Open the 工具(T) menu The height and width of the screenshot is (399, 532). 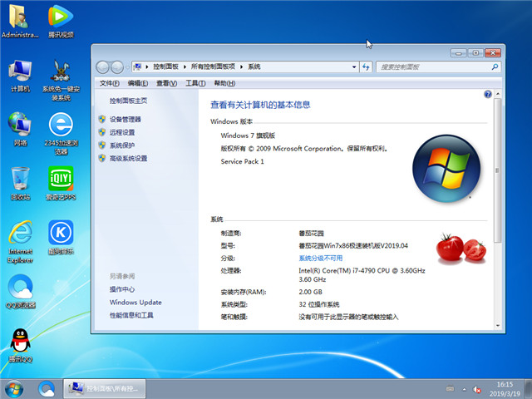pos(195,83)
